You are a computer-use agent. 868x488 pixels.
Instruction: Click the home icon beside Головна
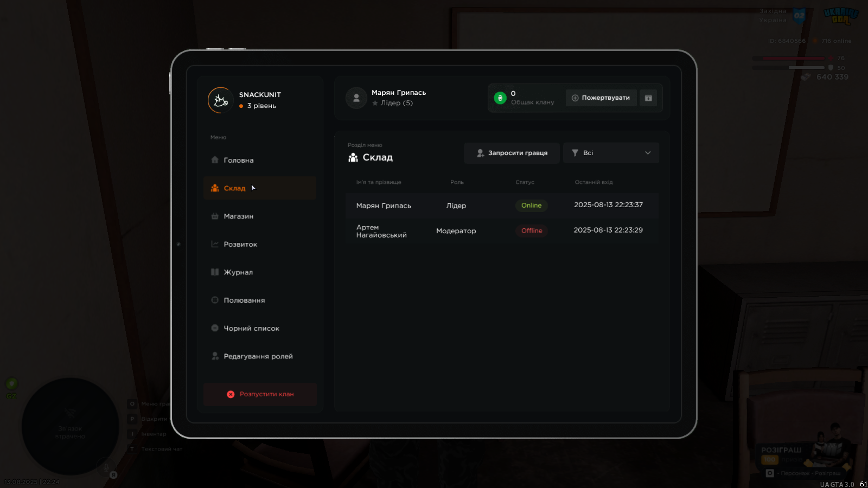[x=215, y=160]
